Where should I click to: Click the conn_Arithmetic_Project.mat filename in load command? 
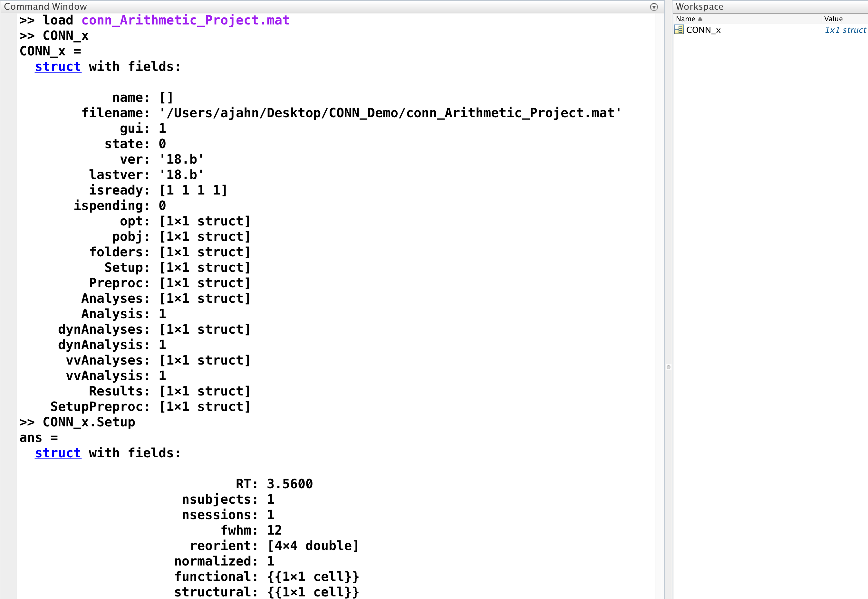[x=186, y=20]
